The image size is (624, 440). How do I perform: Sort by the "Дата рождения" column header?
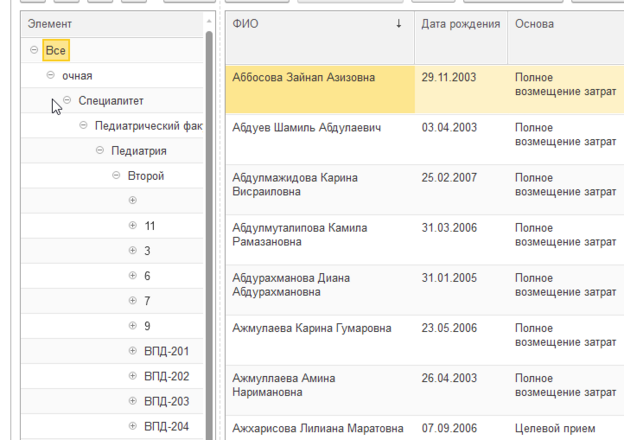click(x=460, y=23)
